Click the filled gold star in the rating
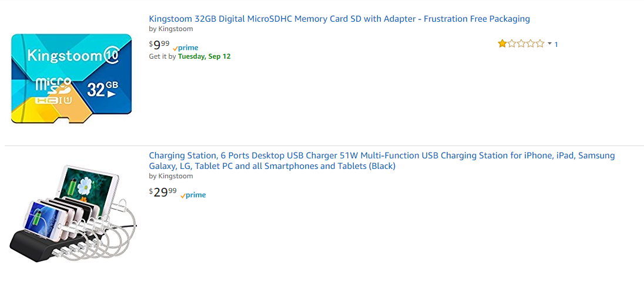The width and height of the screenshot is (644, 281). coord(502,43)
